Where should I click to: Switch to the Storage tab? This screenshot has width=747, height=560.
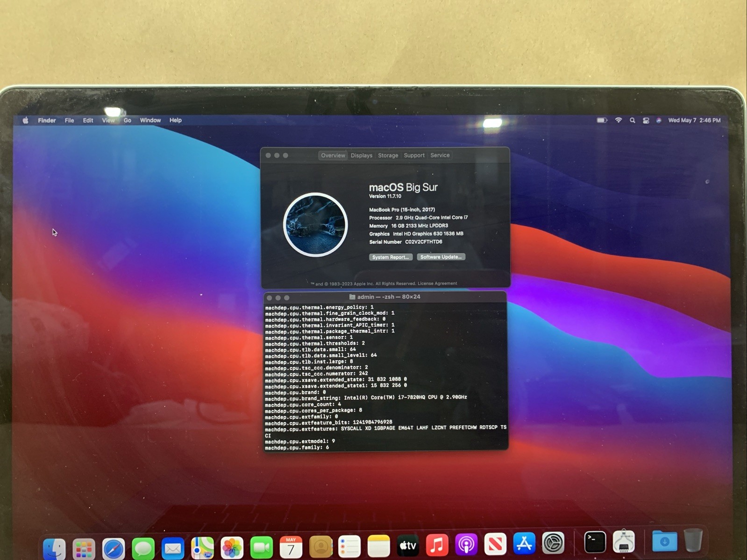click(x=388, y=156)
